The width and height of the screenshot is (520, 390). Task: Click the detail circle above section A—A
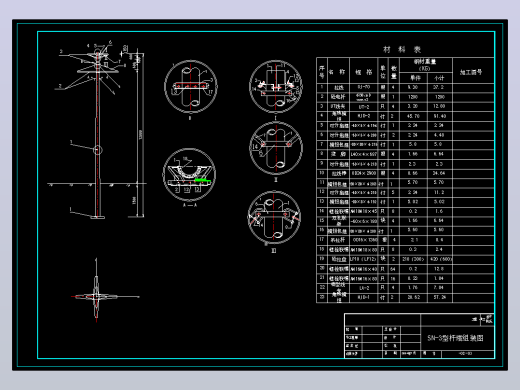click(191, 87)
